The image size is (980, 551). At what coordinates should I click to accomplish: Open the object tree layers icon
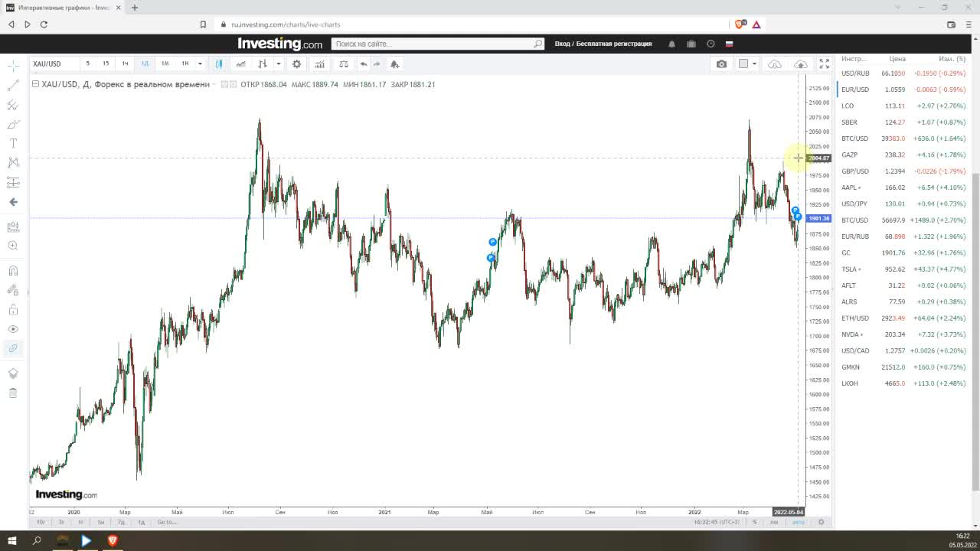click(x=13, y=373)
